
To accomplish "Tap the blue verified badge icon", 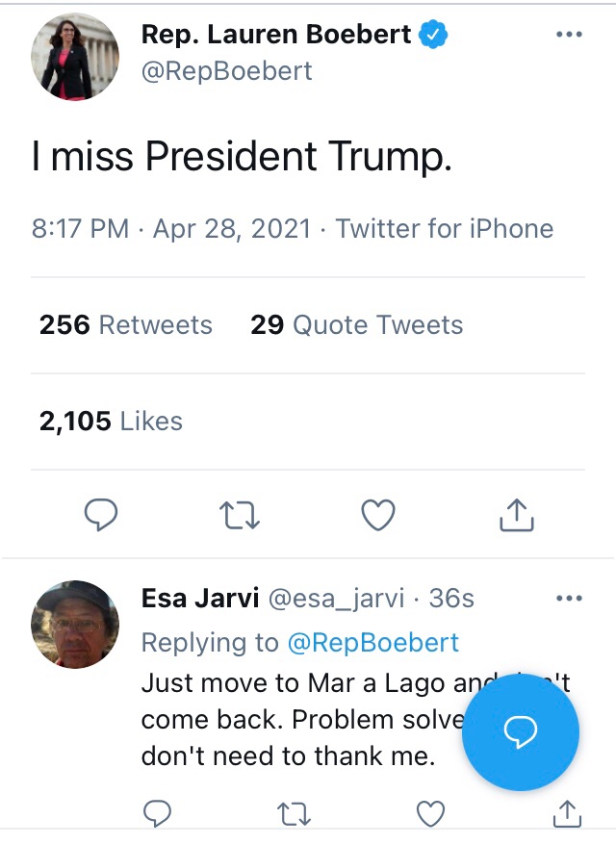I will click(434, 35).
